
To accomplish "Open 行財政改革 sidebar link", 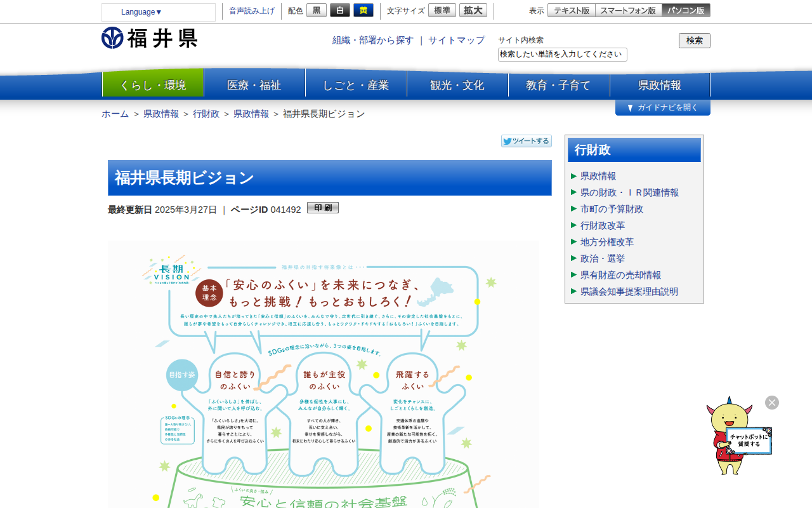I will pyautogui.click(x=603, y=225).
